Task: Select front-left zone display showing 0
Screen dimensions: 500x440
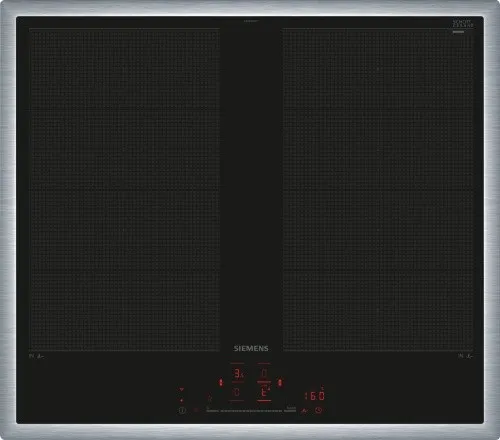Action: [237, 392]
